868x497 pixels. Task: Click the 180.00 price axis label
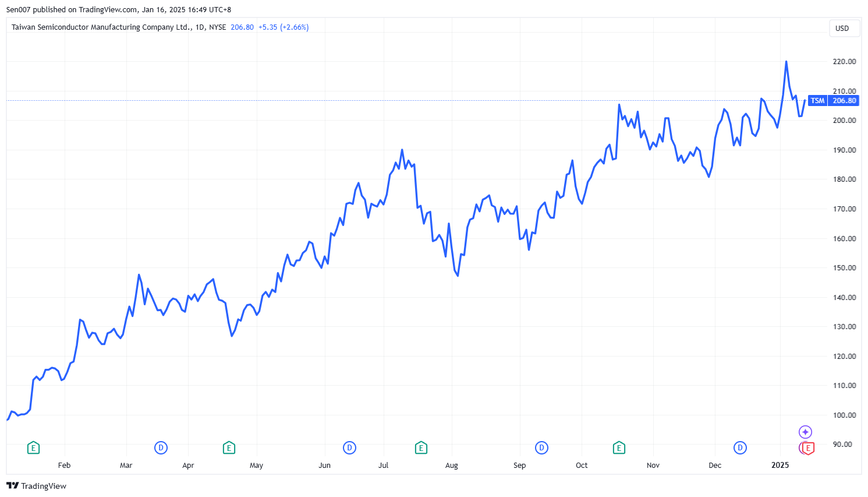845,179
